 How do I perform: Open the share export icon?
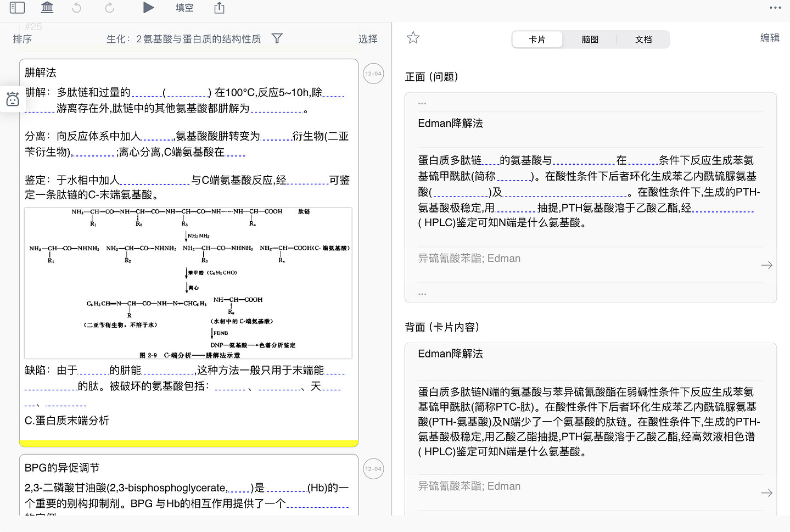220,8
